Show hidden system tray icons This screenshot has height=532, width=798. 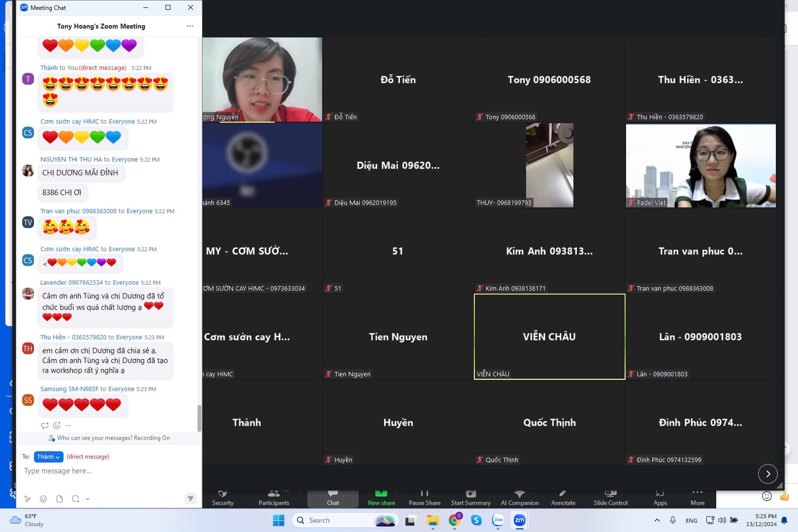tap(657, 520)
